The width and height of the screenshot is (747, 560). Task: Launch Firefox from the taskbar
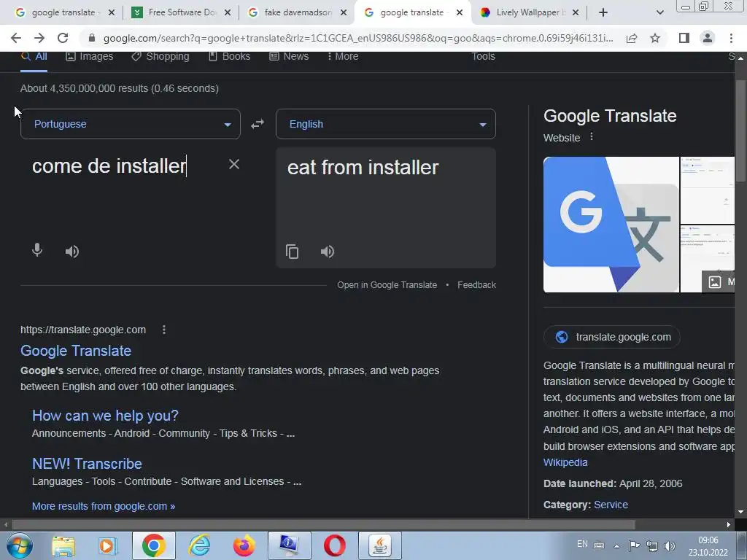pos(244,545)
